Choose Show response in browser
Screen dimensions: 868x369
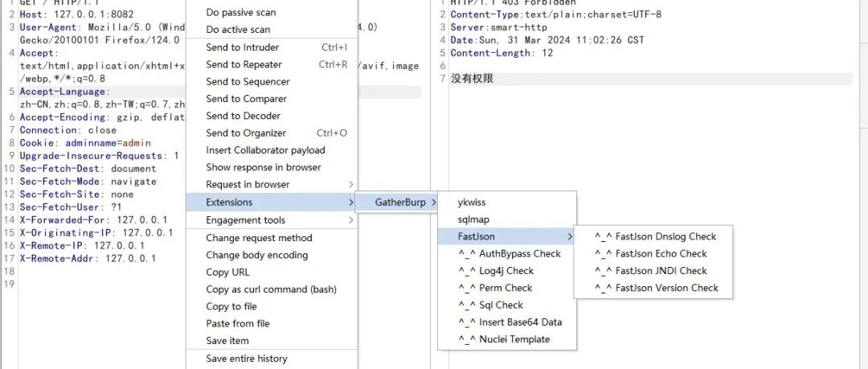click(272, 167)
